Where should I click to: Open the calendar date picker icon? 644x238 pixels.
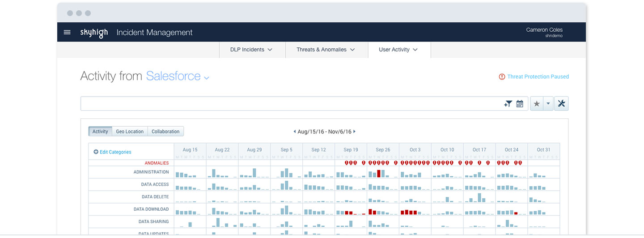(x=520, y=104)
